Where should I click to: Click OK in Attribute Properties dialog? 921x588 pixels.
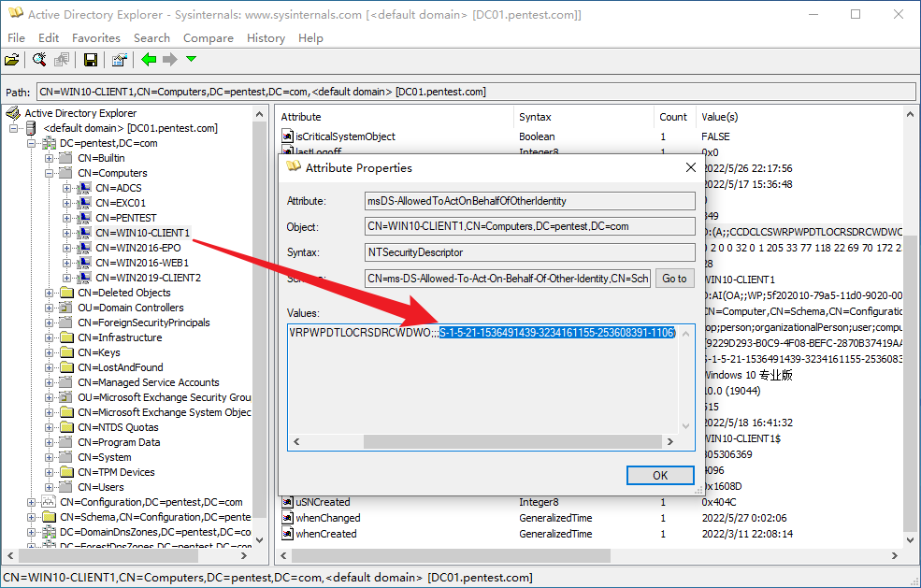pyautogui.click(x=660, y=475)
